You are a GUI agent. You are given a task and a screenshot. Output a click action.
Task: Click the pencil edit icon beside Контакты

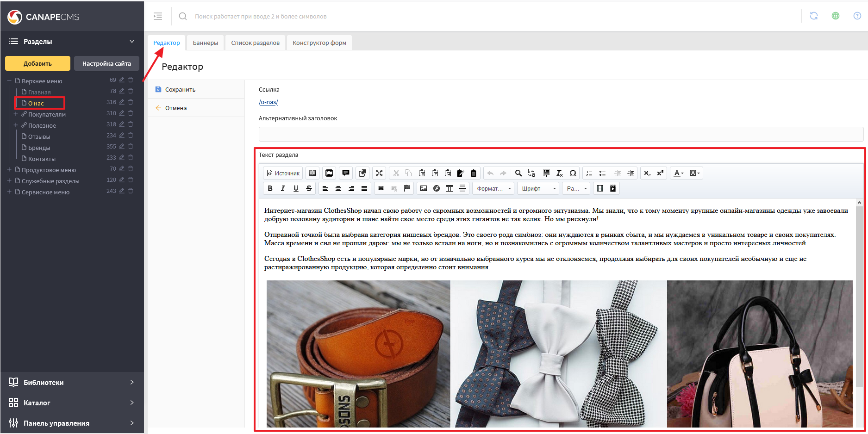click(122, 158)
